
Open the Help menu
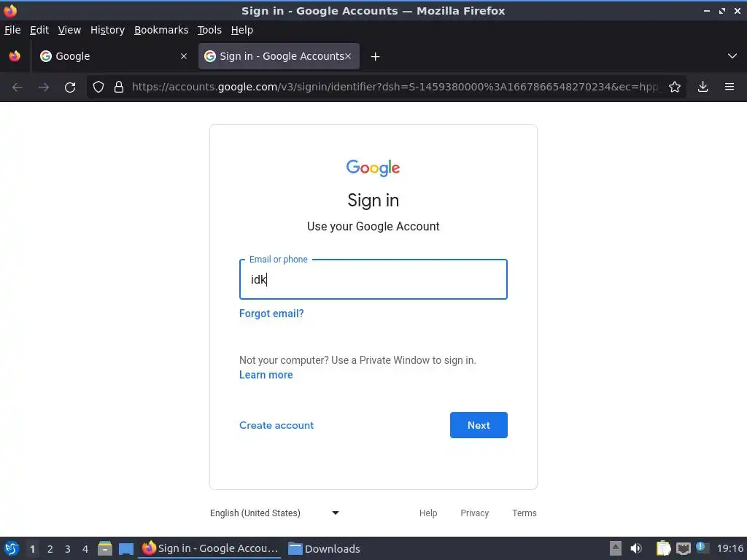click(241, 30)
